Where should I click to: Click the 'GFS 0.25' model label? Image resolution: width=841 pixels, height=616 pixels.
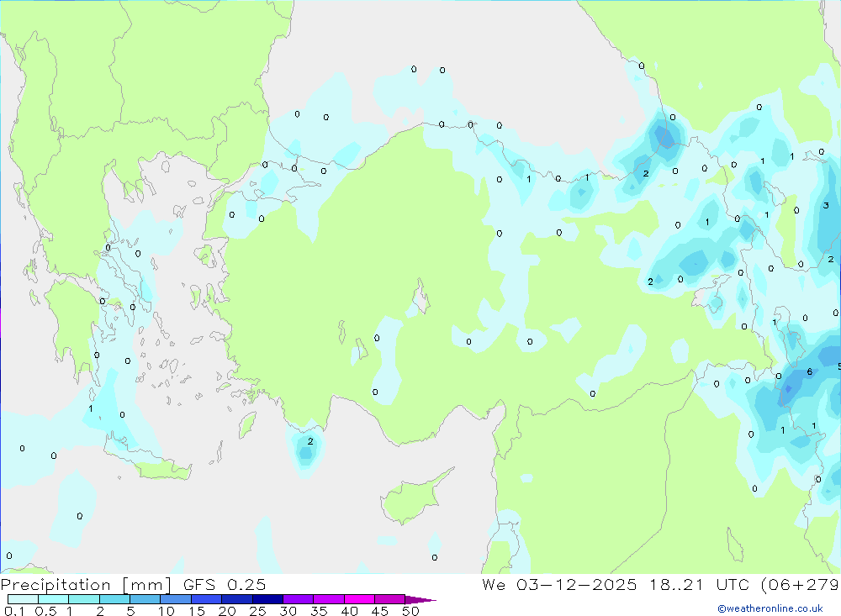pyautogui.click(x=225, y=584)
